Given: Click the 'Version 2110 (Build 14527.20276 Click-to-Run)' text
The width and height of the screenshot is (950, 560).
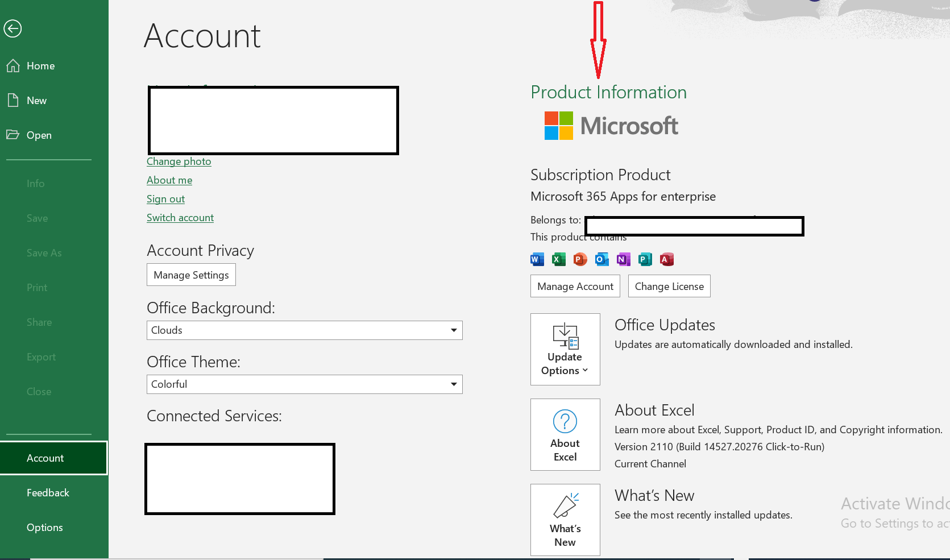Looking at the screenshot, I should tap(719, 447).
